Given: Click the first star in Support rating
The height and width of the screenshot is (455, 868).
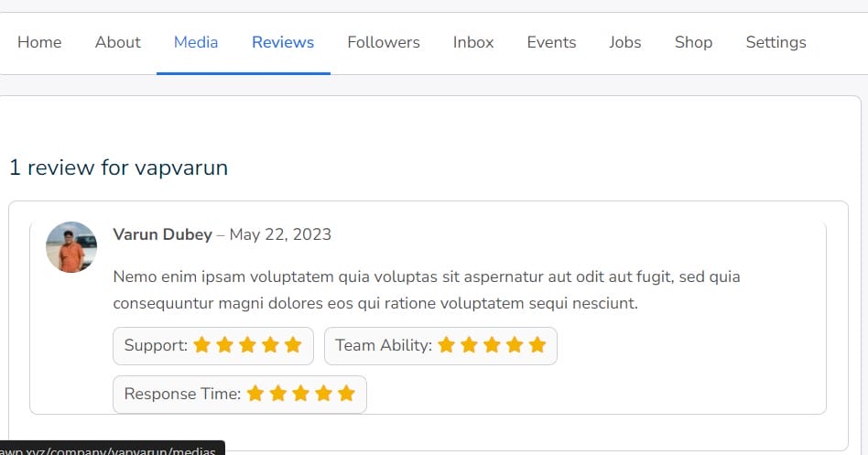Looking at the screenshot, I should click(202, 345).
